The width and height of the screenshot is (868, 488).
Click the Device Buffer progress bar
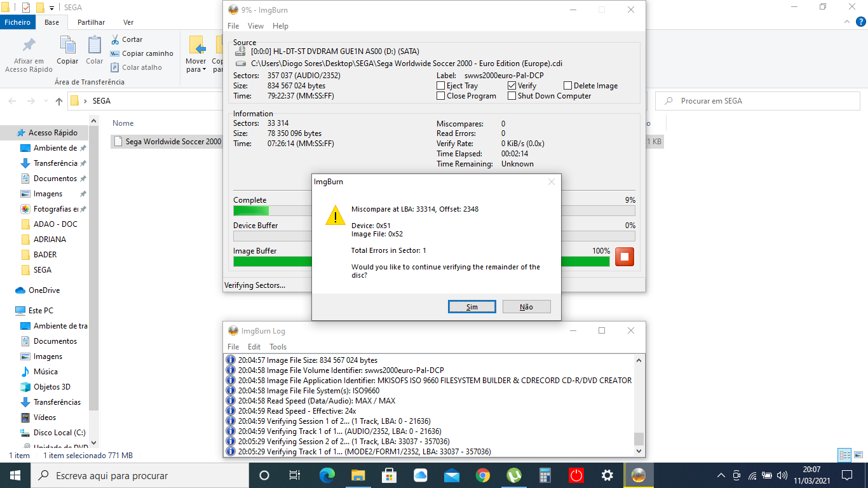434,236
